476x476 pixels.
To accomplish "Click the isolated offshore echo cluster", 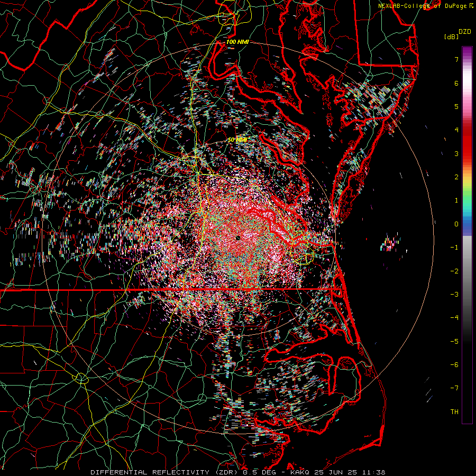I will tap(390, 243).
